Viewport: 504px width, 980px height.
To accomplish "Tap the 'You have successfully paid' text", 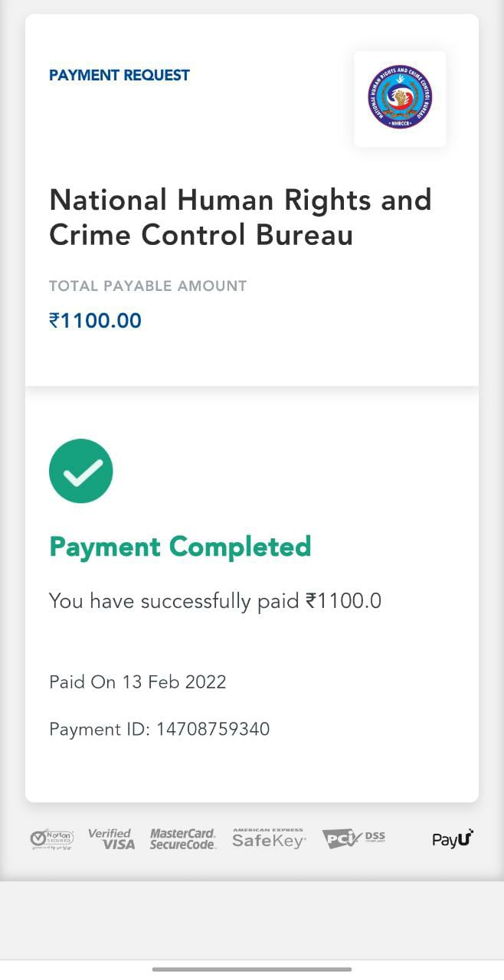I will [174, 601].
